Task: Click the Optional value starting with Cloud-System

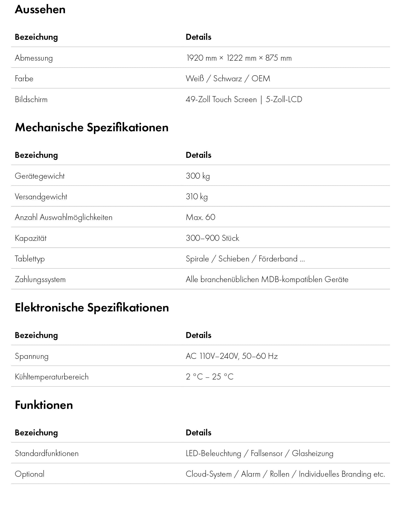Action: tap(285, 474)
